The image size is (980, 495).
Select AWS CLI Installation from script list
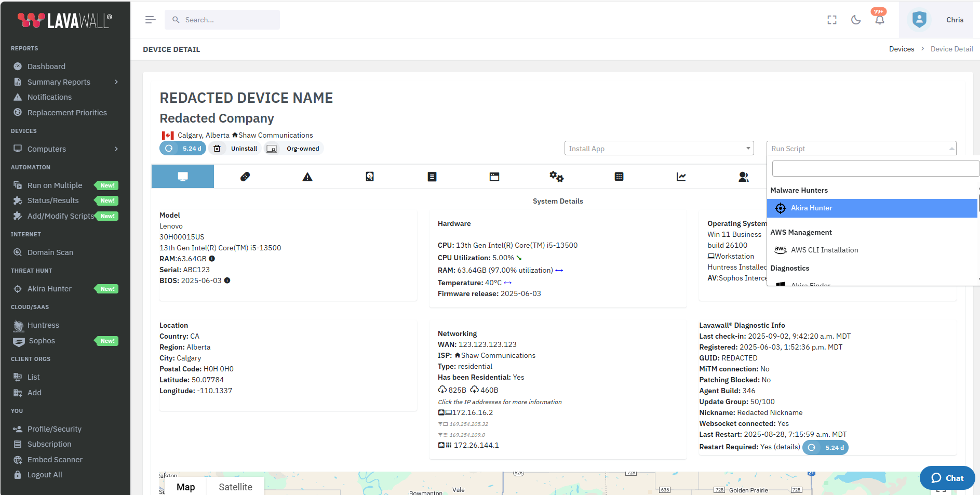tap(824, 250)
